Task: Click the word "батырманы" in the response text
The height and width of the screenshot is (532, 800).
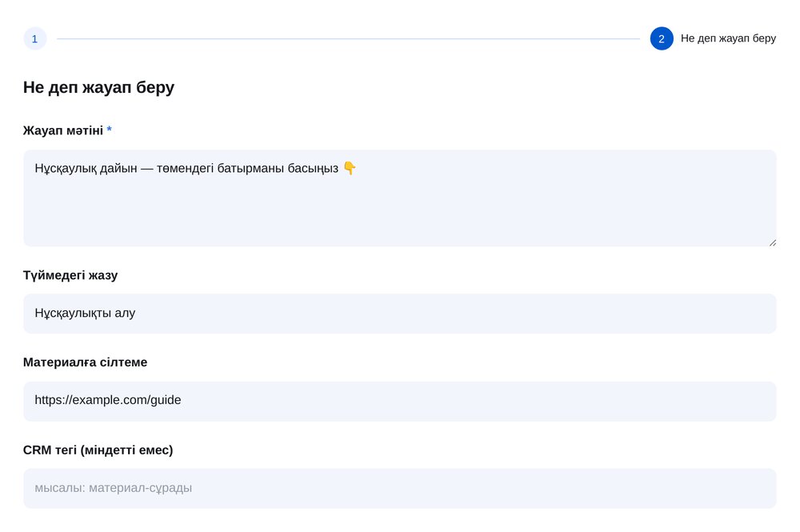Action: [x=250, y=168]
